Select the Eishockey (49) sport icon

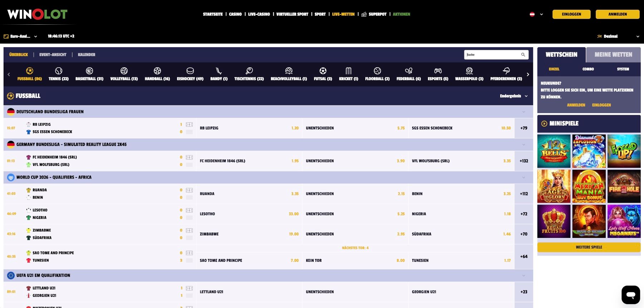click(x=190, y=71)
